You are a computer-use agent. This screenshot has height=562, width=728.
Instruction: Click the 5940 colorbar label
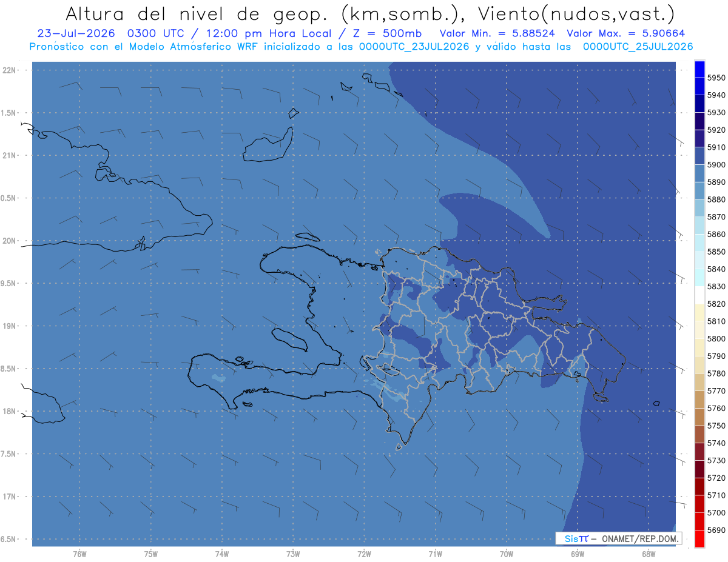click(716, 95)
